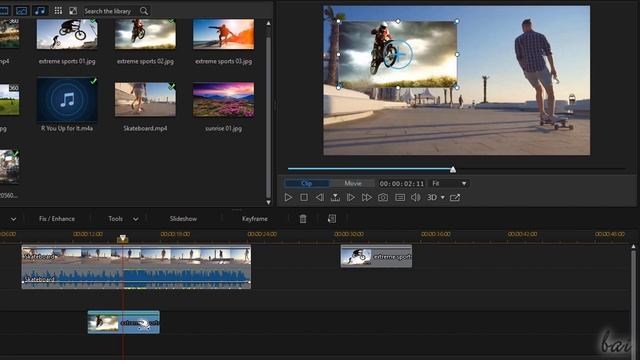The height and width of the screenshot is (360, 640).
Task: Open the Slideshow designer
Action: [x=183, y=219]
